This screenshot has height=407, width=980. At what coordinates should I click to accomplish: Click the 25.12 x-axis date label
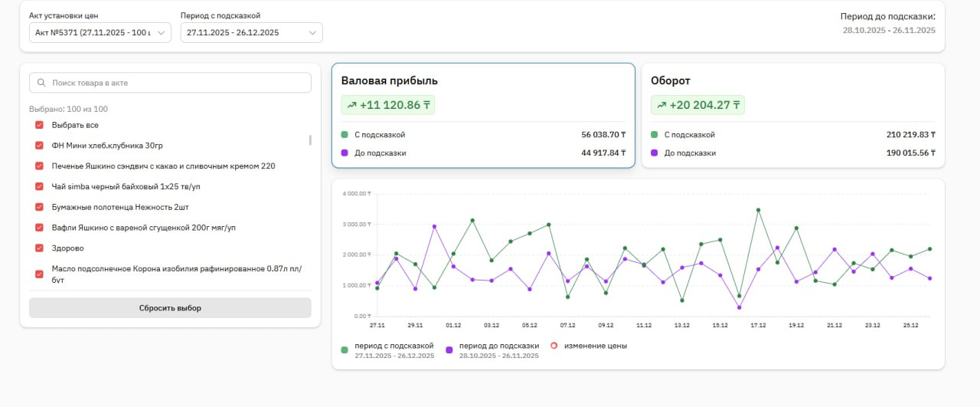tap(910, 325)
